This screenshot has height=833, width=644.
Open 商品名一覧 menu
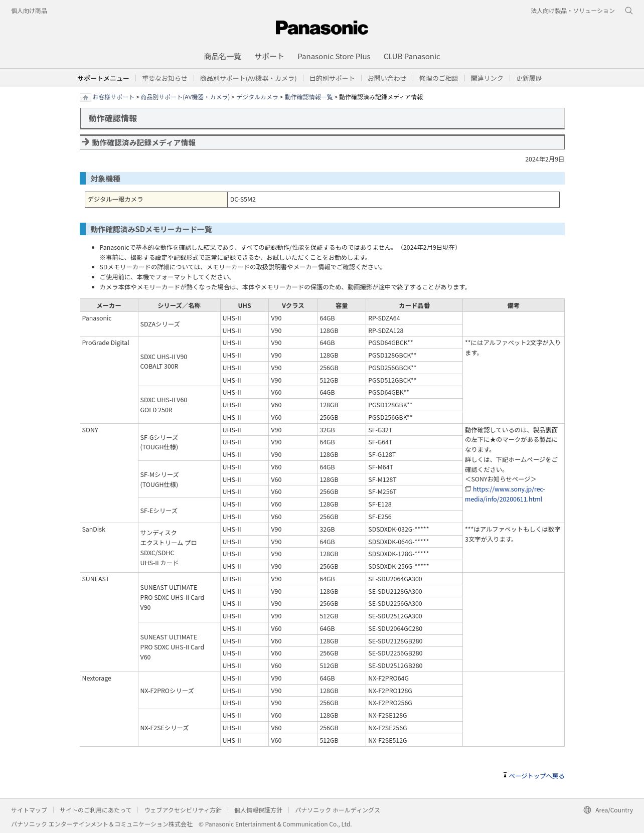coord(222,57)
